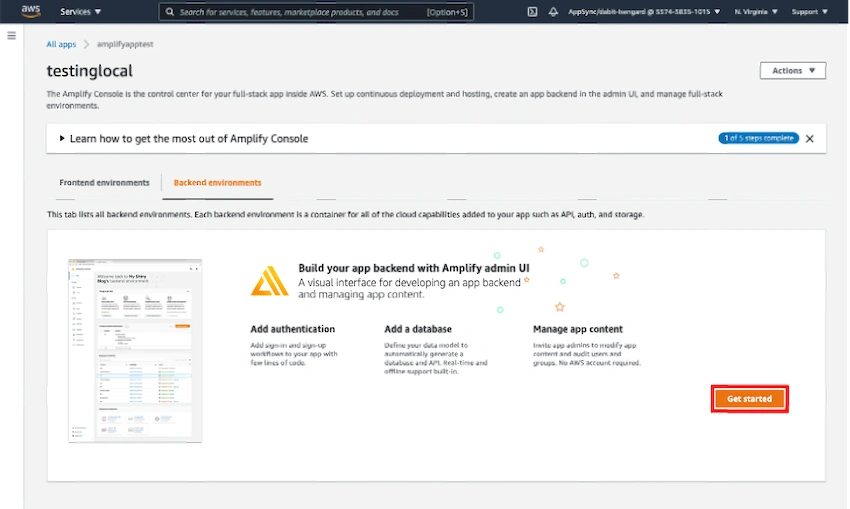Screen dimensions: 850x509
Task: Dismiss the Learn how banner with X
Action: coord(809,139)
